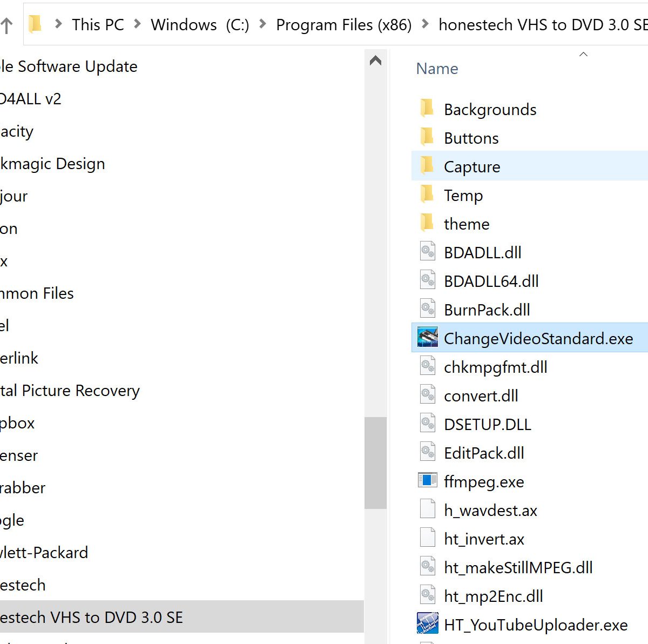Navigate to Program Files (x86) in address bar
This screenshot has height=644, width=648.
point(343,25)
